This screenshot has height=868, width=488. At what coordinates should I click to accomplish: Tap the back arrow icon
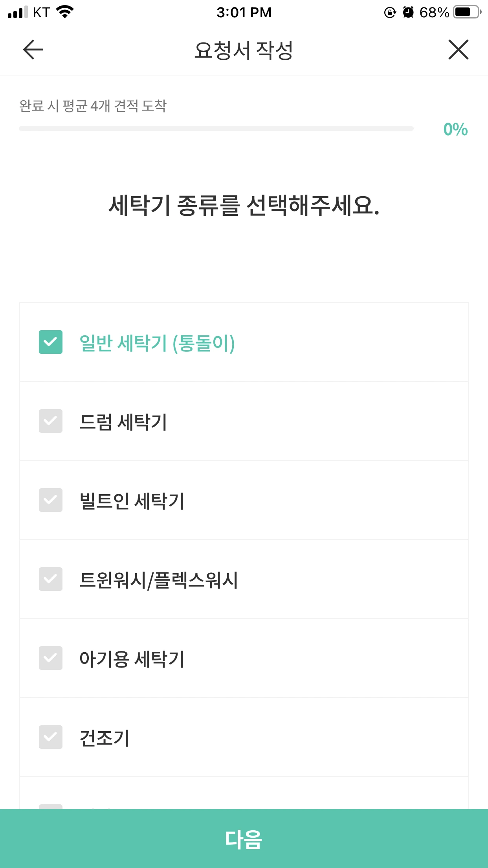[33, 50]
